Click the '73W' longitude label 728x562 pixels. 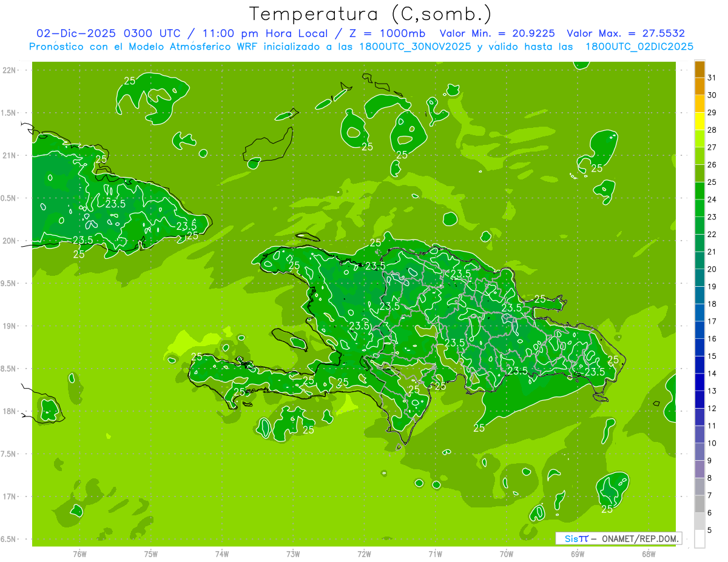click(x=293, y=554)
